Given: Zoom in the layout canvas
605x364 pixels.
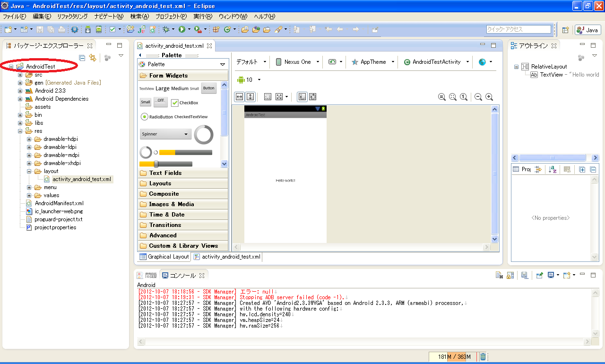Looking at the screenshot, I should click(489, 97).
